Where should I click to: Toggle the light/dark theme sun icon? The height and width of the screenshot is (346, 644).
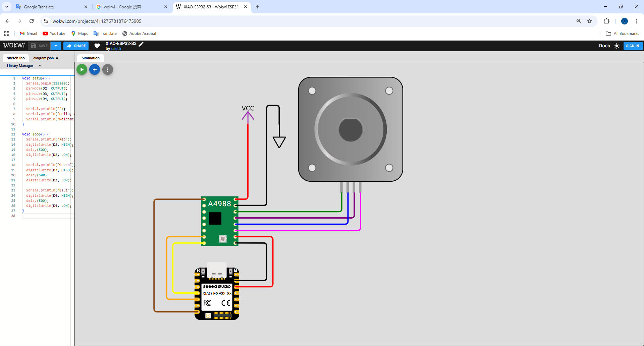[x=616, y=46]
